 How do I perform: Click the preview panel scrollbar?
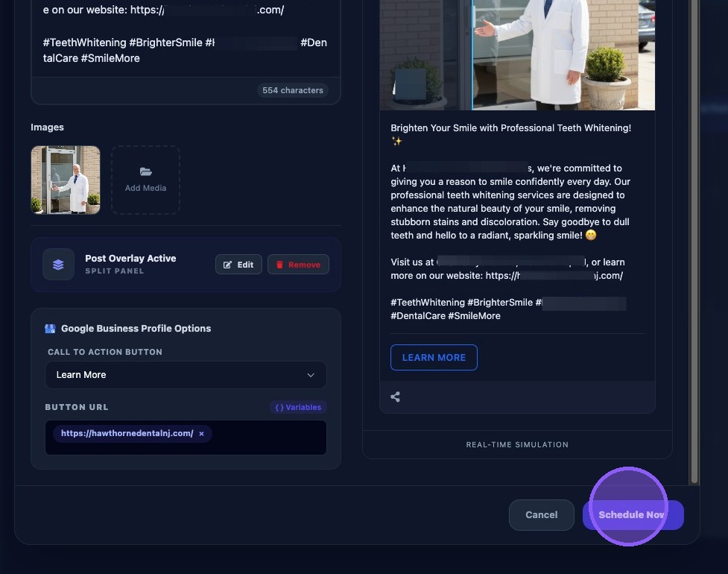click(694, 242)
